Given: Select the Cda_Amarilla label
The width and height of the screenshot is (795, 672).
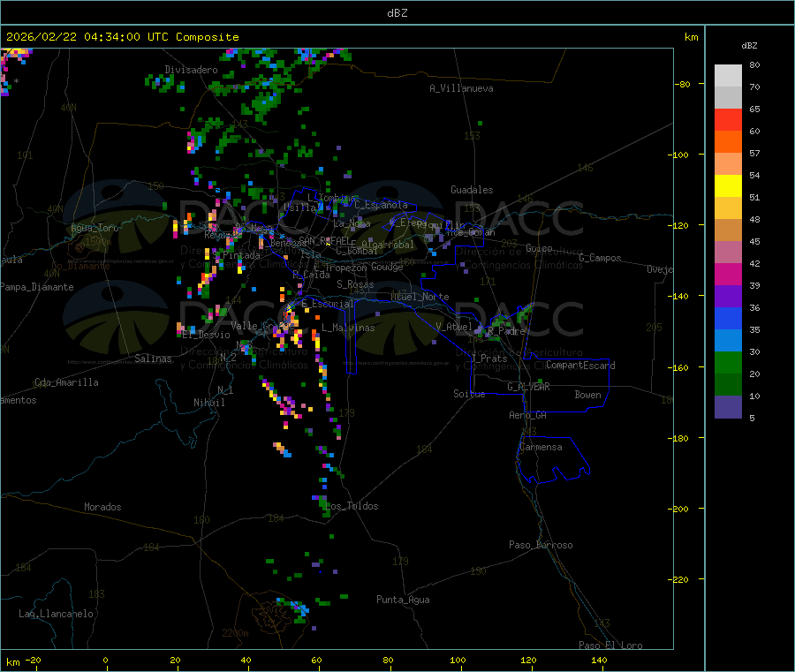Looking at the screenshot, I should pos(66,382).
